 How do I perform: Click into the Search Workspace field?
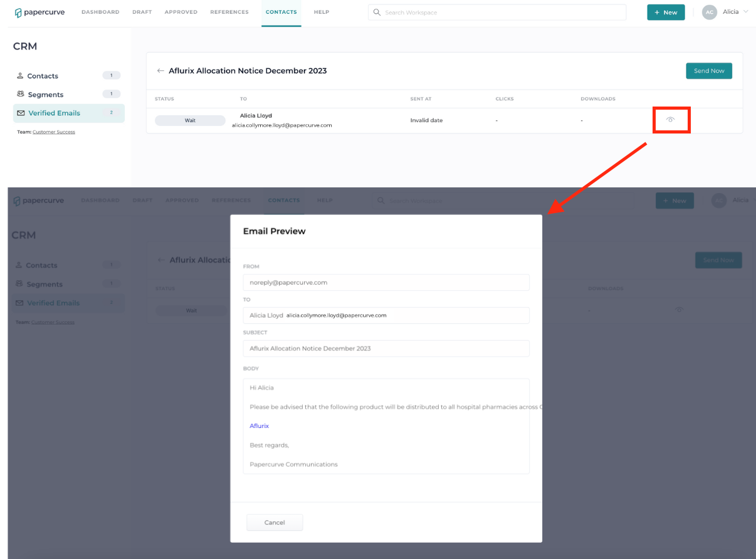coord(497,13)
